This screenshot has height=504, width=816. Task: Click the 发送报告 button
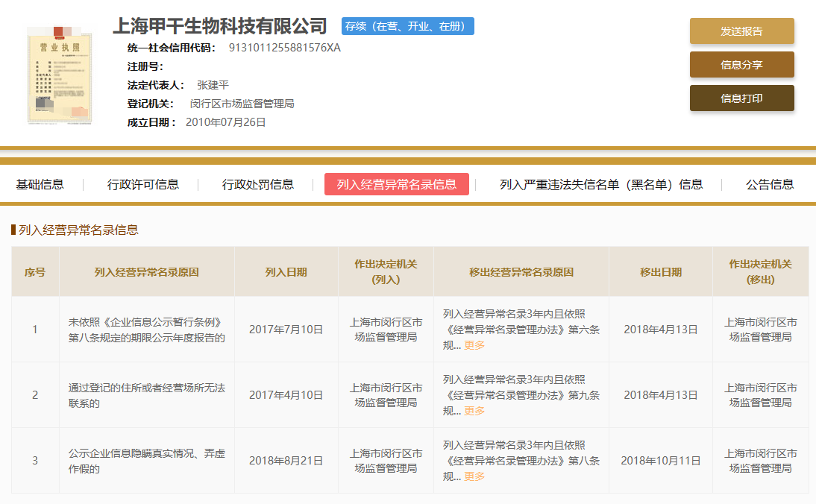pyautogui.click(x=741, y=31)
